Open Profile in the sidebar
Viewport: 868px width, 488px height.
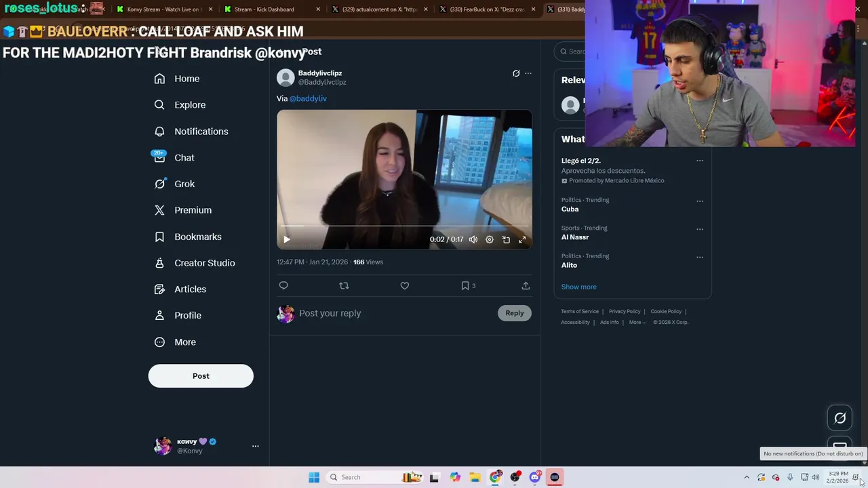pos(178,315)
